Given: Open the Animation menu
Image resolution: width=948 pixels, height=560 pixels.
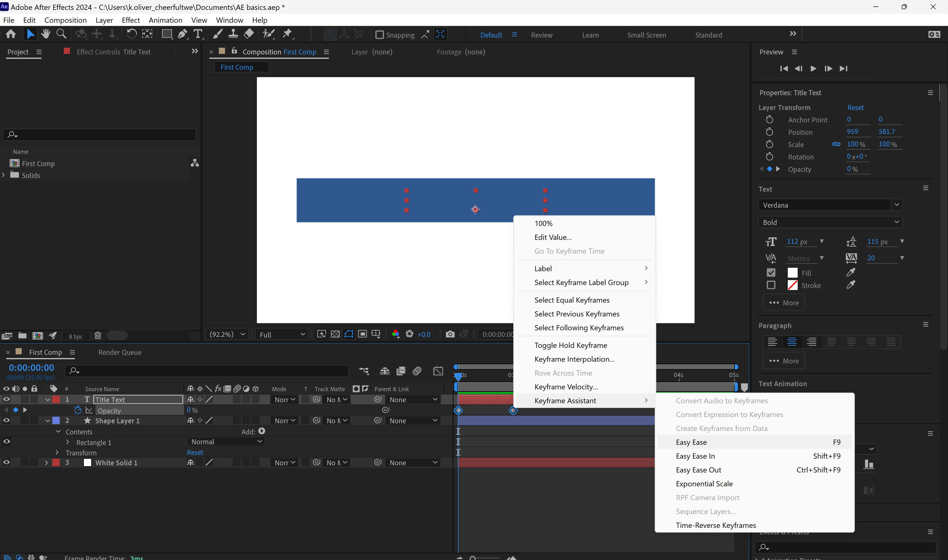Looking at the screenshot, I should click(165, 20).
